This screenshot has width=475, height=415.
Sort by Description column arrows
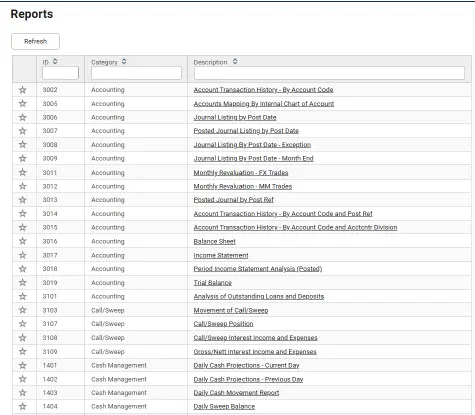tap(235, 61)
